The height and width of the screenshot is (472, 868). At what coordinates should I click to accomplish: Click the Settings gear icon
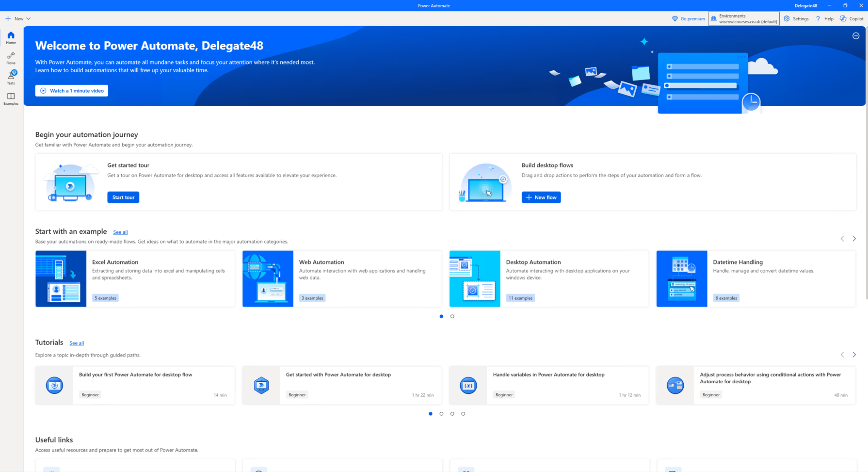[x=787, y=18]
